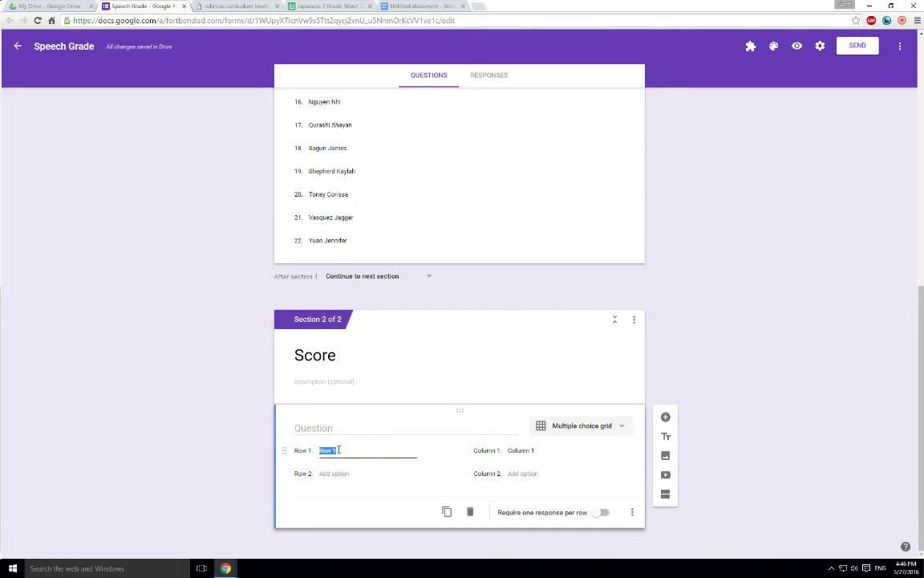Screen dimensions: 924x578
Task: Reload the page in the browser
Action: click(x=38, y=21)
